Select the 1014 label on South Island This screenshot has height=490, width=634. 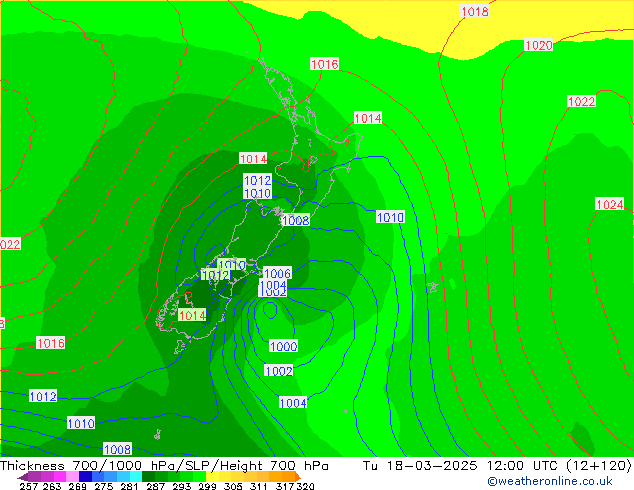click(x=192, y=315)
